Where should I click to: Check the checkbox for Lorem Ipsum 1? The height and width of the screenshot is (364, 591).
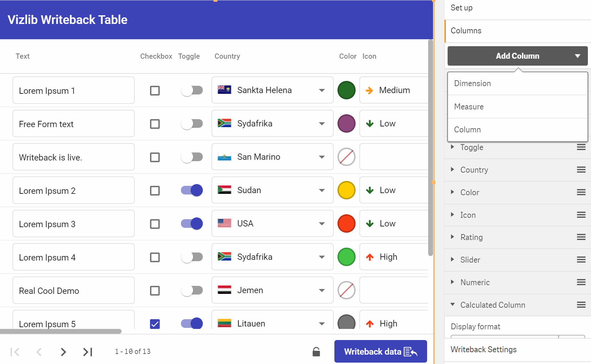155,91
